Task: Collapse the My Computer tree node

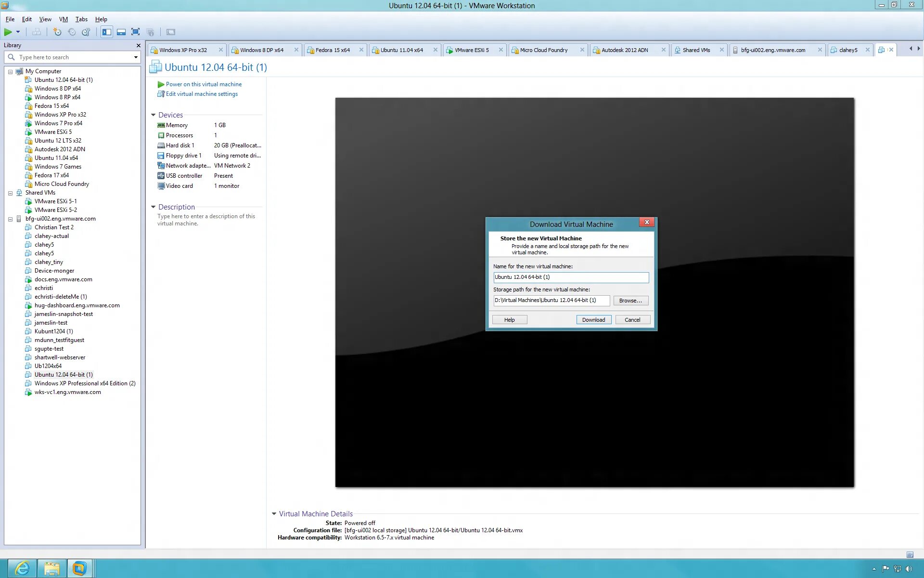Action: click(x=10, y=71)
